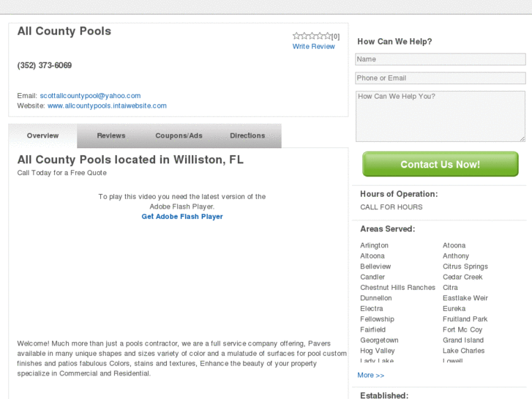The width and height of the screenshot is (532, 399).
Task: Focus the Name input field
Action: coord(440,59)
